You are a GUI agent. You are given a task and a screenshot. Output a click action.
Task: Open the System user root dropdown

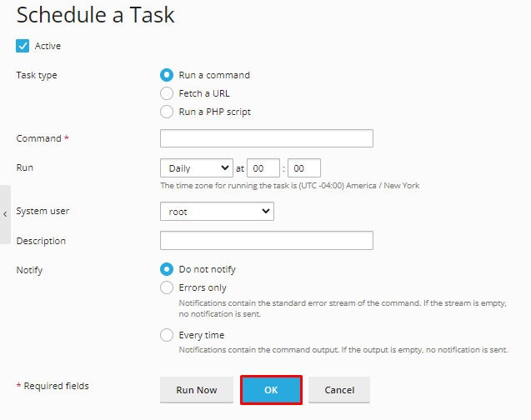click(217, 212)
